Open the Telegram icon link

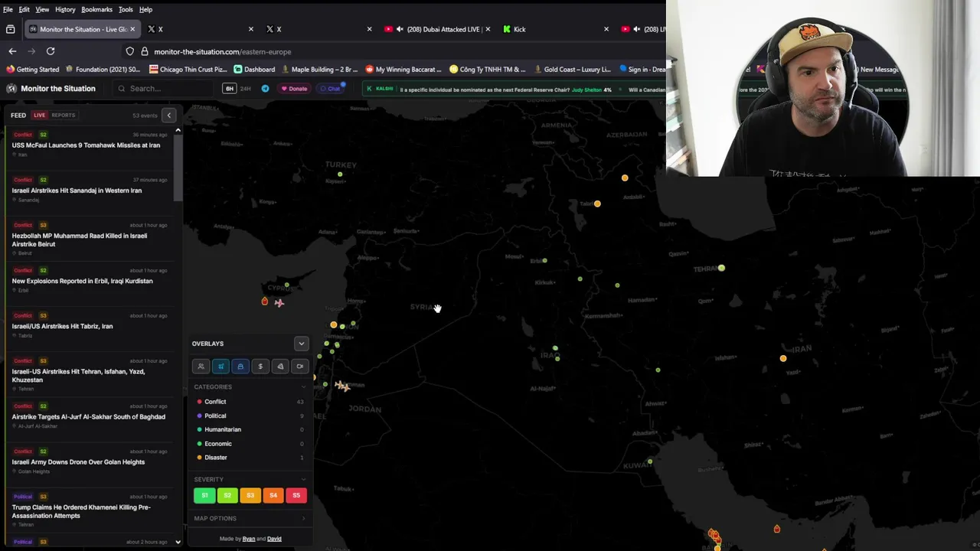click(265, 89)
